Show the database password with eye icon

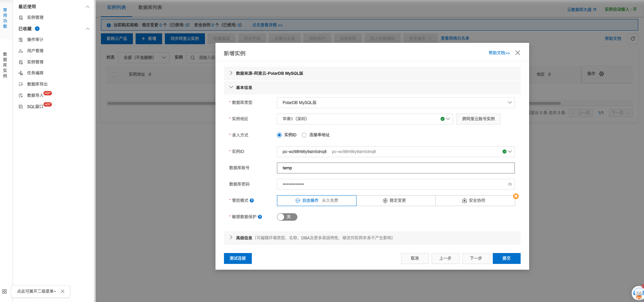tap(510, 184)
